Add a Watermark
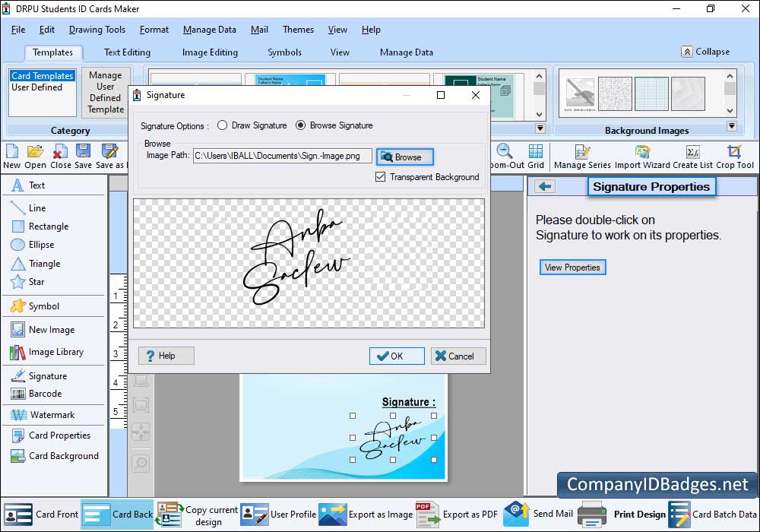This screenshot has height=532, width=760. [43, 415]
